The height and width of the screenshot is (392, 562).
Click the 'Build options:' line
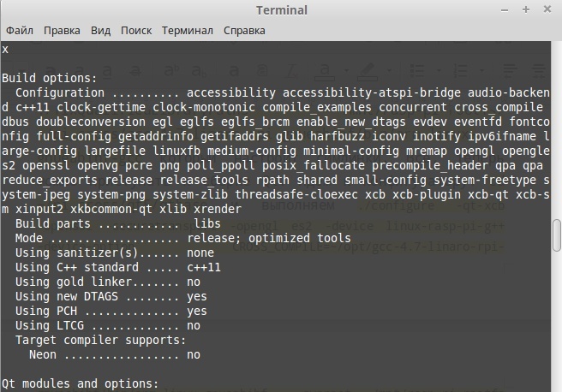(50, 78)
